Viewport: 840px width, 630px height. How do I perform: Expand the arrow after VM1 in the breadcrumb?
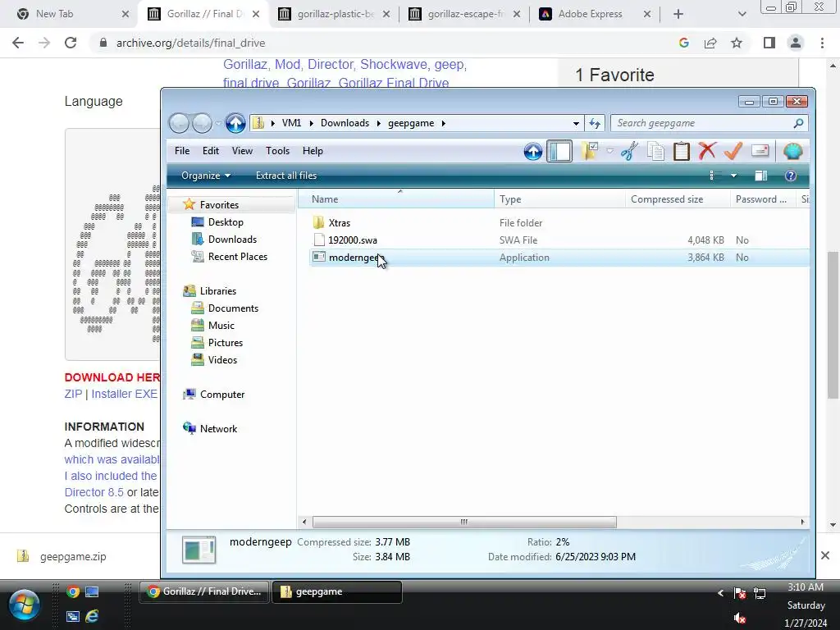click(x=311, y=123)
